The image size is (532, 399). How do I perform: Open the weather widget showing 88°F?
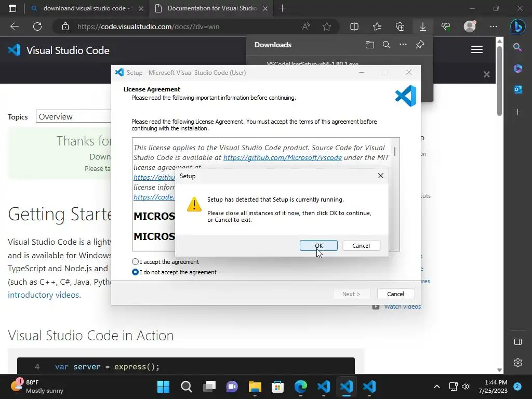click(37, 387)
